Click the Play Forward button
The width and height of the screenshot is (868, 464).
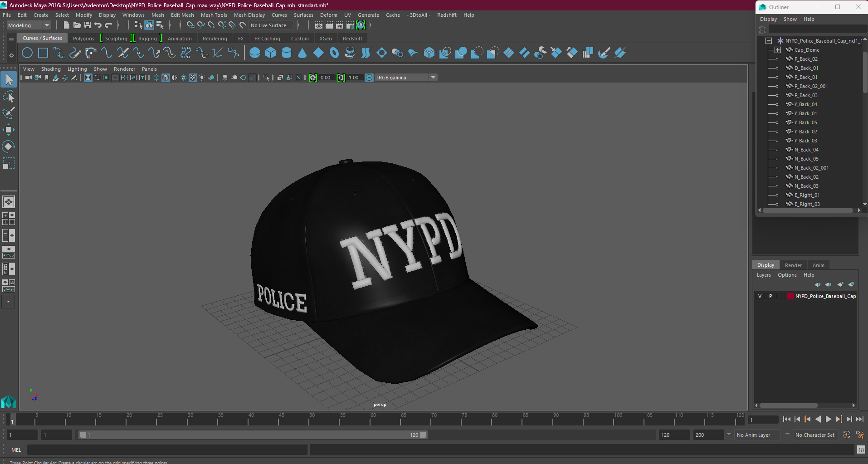(x=829, y=419)
